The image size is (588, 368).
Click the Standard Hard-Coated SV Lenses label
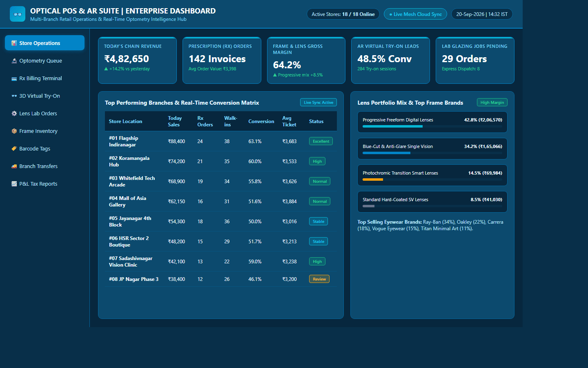395,200
